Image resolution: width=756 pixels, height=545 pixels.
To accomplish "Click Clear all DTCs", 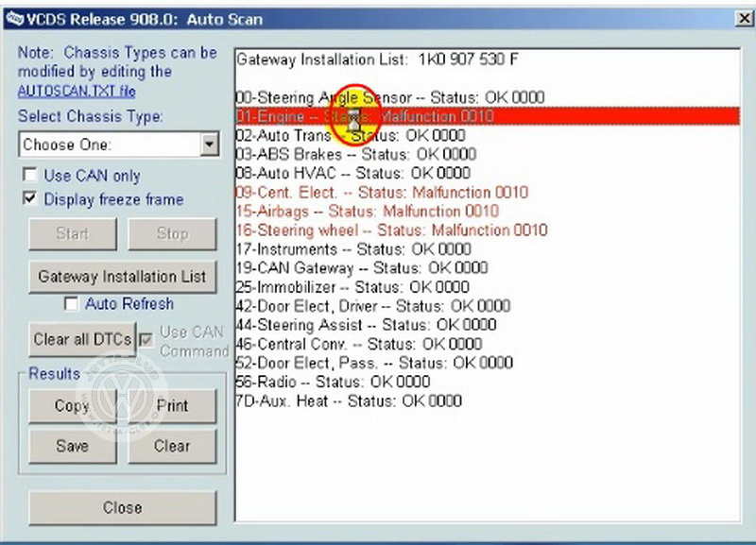I will [x=82, y=339].
